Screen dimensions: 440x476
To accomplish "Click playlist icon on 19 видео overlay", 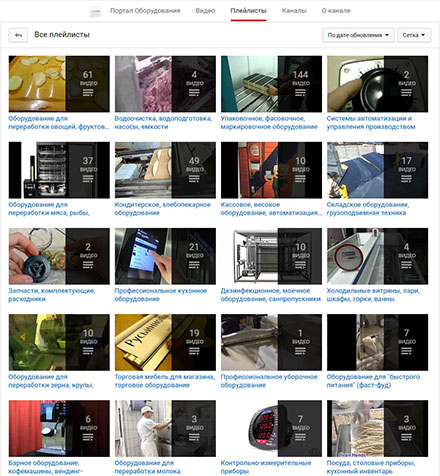I will pos(194,351).
